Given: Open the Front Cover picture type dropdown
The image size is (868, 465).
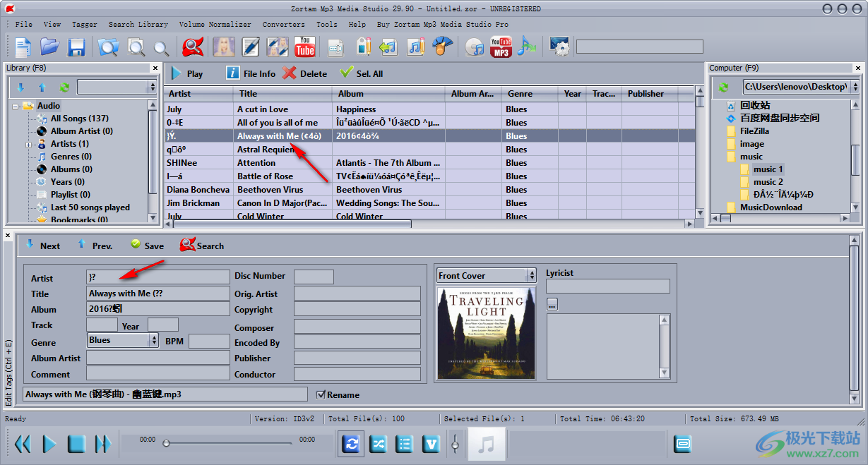Looking at the screenshot, I should 487,275.
